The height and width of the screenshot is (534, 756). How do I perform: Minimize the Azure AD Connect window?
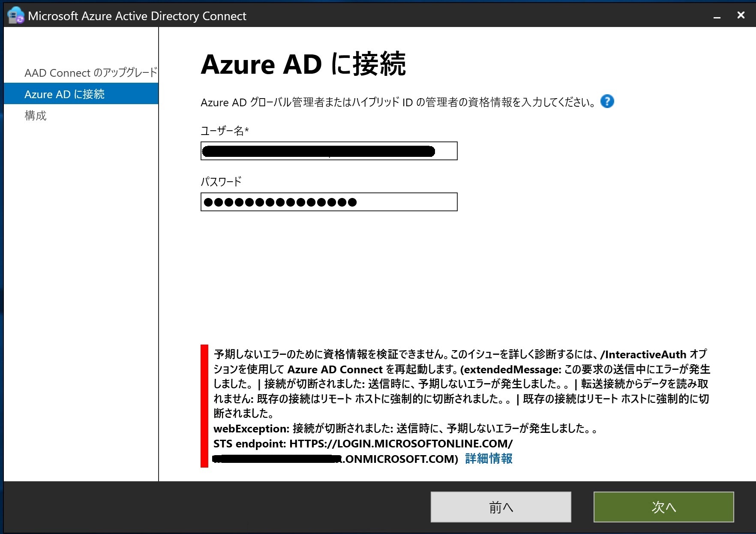point(717,16)
